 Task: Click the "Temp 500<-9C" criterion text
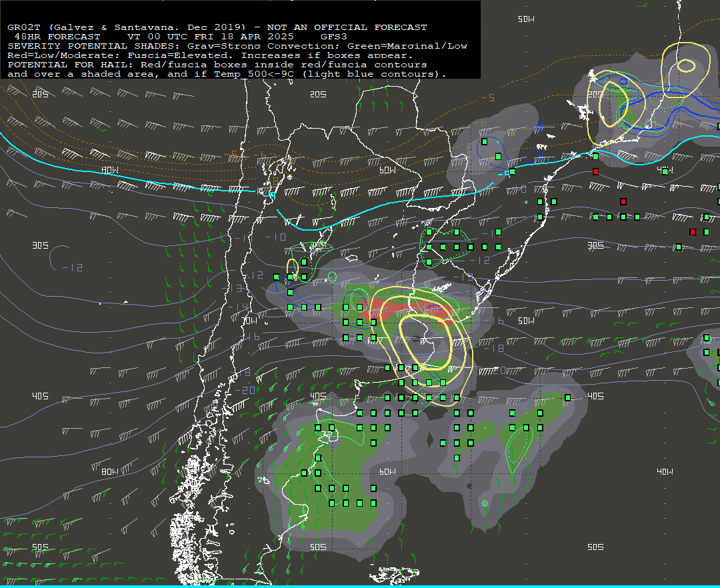pyautogui.click(x=254, y=74)
